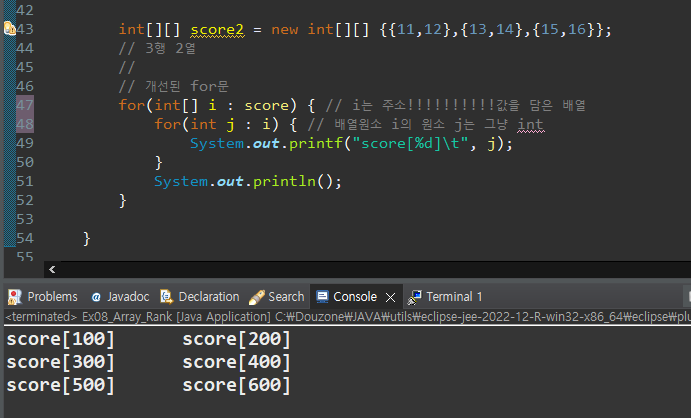The width and height of the screenshot is (691, 418).
Task: Click line number 47 in the gutter
Action: (25, 105)
